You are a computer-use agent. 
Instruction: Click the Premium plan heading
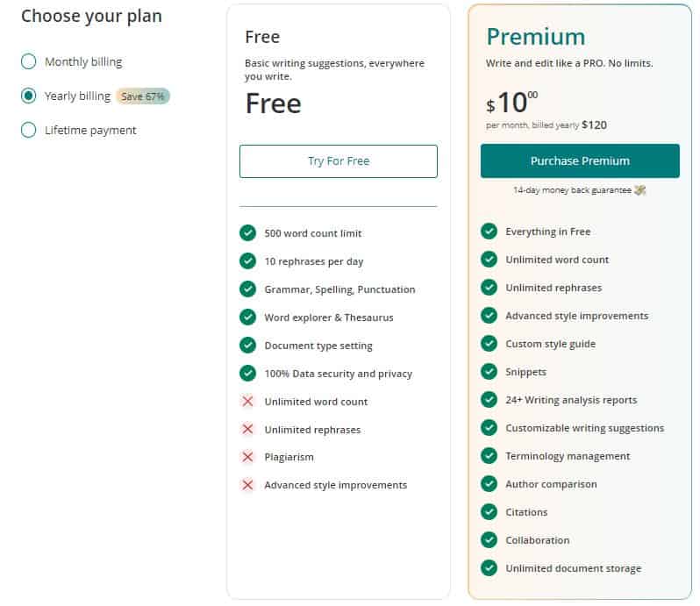point(536,37)
